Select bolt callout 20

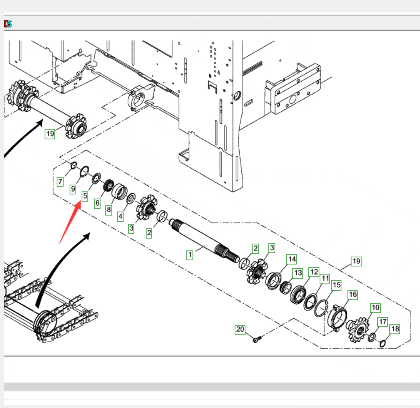click(240, 329)
